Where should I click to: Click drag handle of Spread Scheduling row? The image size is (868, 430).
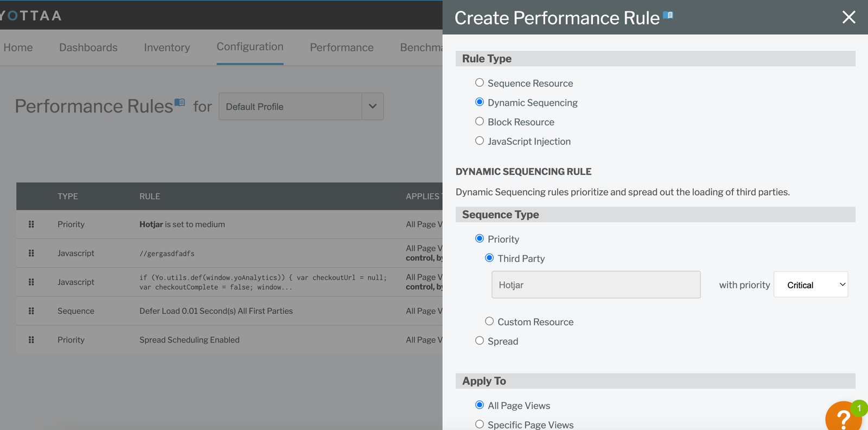tap(31, 340)
